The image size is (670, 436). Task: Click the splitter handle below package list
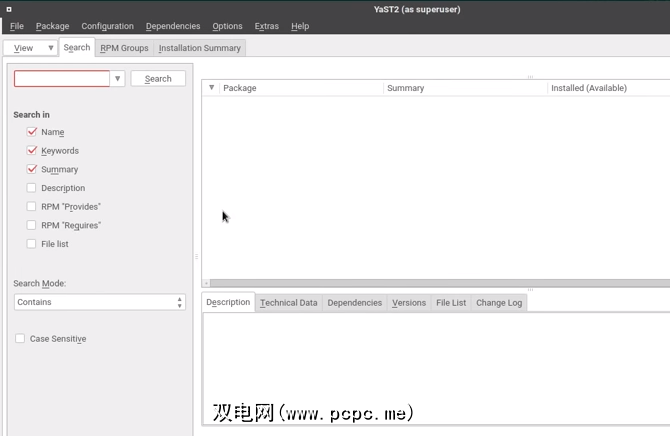[530, 290]
